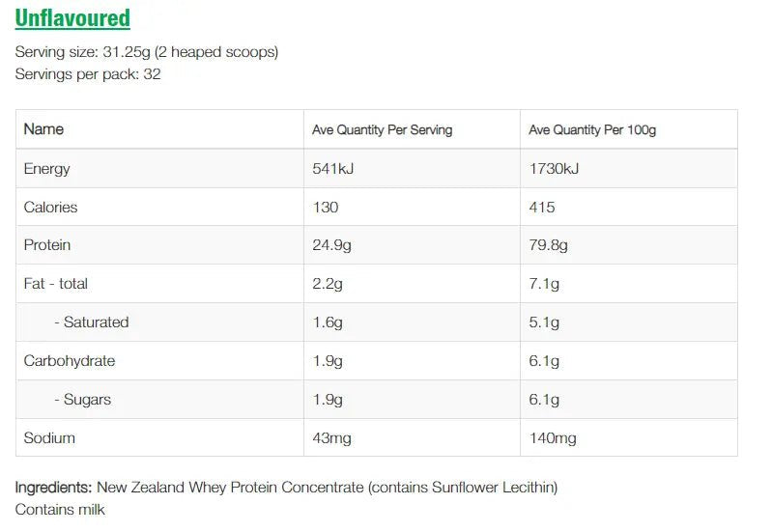
Task: Click the 1730kJ energy per 100g value
Action: [x=554, y=169]
